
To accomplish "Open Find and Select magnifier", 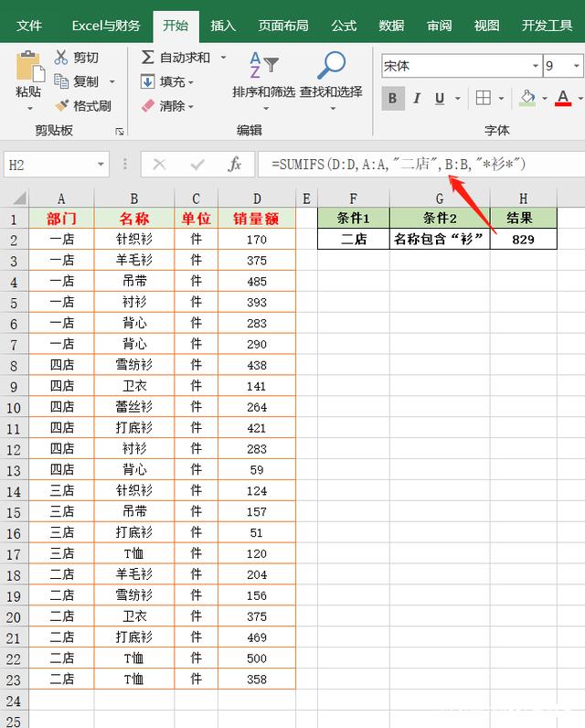I will coord(331,66).
